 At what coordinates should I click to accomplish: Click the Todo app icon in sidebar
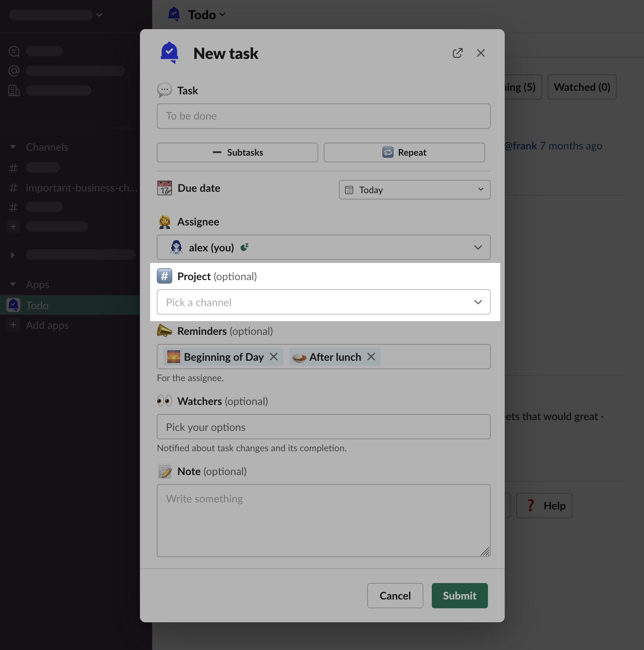click(x=13, y=305)
